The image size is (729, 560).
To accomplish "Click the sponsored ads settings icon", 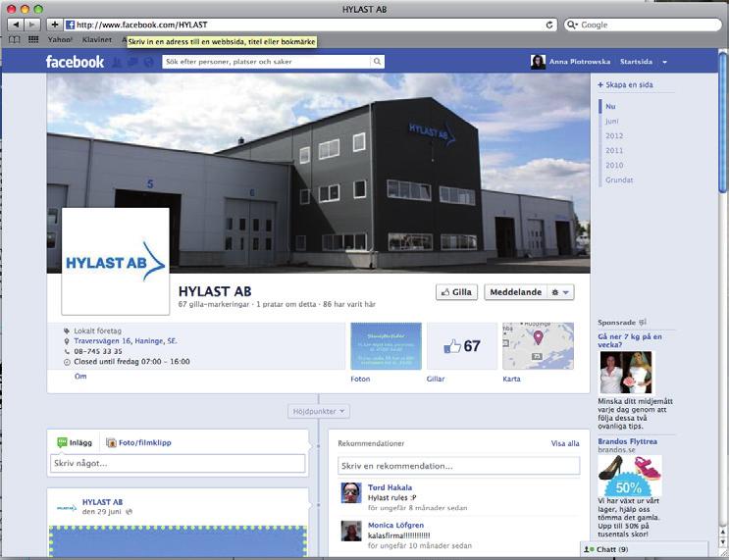I will (x=643, y=322).
